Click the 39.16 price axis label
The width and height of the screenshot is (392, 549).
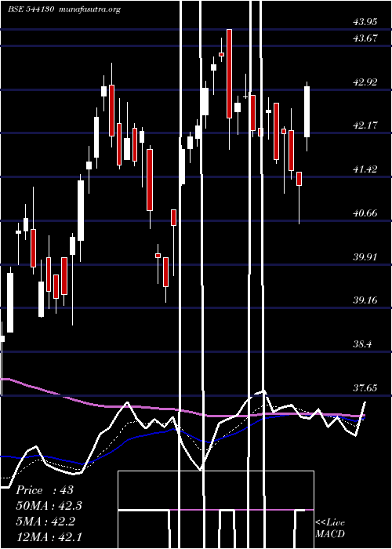pyautogui.click(x=365, y=300)
